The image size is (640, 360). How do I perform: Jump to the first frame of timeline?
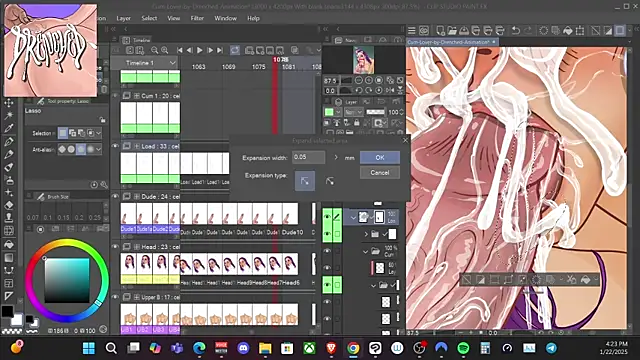pyautogui.click(x=180, y=50)
